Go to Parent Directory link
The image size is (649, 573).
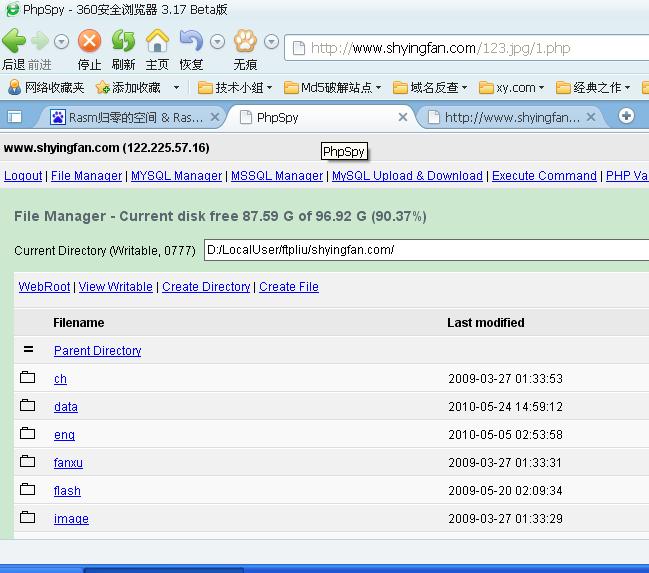coord(98,351)
